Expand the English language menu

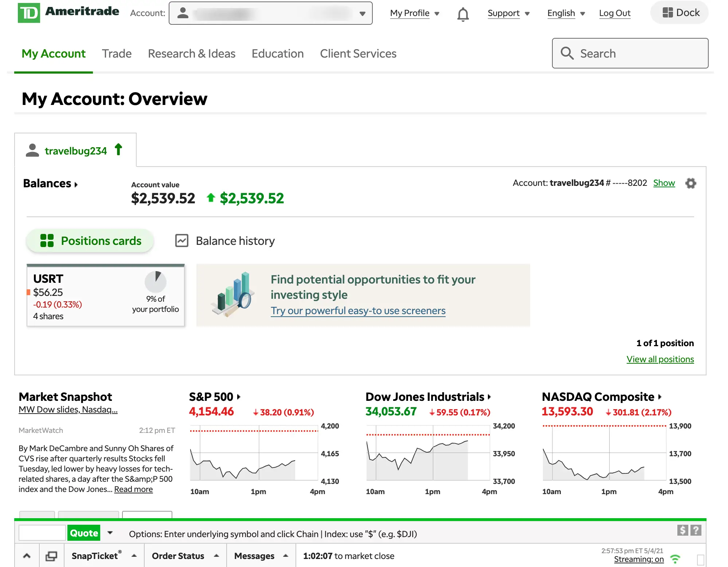[566, 13]
